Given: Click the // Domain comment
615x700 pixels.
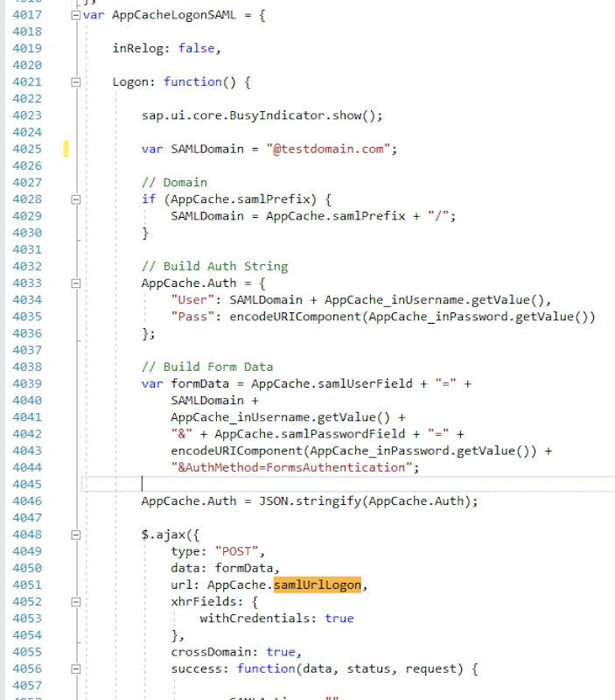Looking at the screenshot, I should (174, 183).
